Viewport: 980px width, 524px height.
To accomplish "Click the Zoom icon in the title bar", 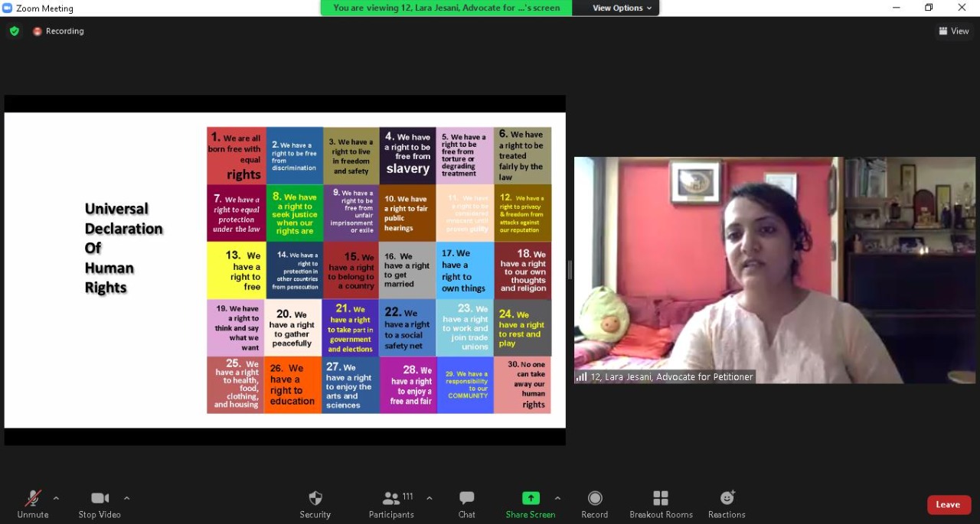I will click(8, 8).
